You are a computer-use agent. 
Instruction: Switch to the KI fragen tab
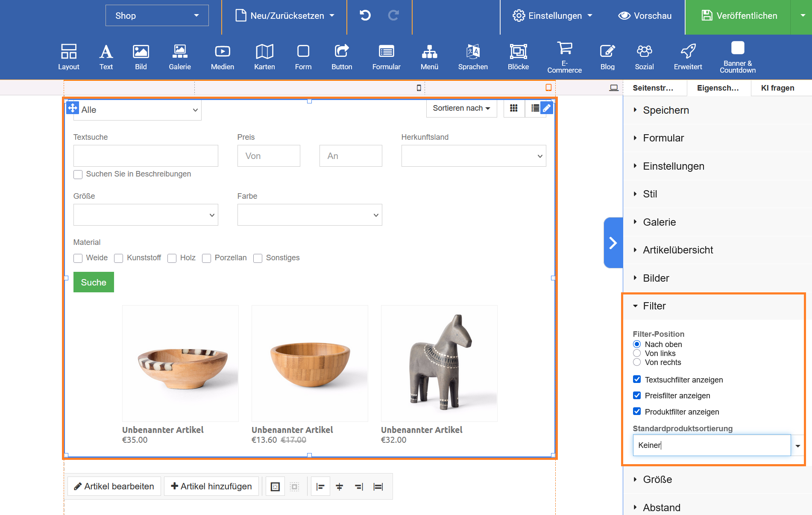pos(777,88)
